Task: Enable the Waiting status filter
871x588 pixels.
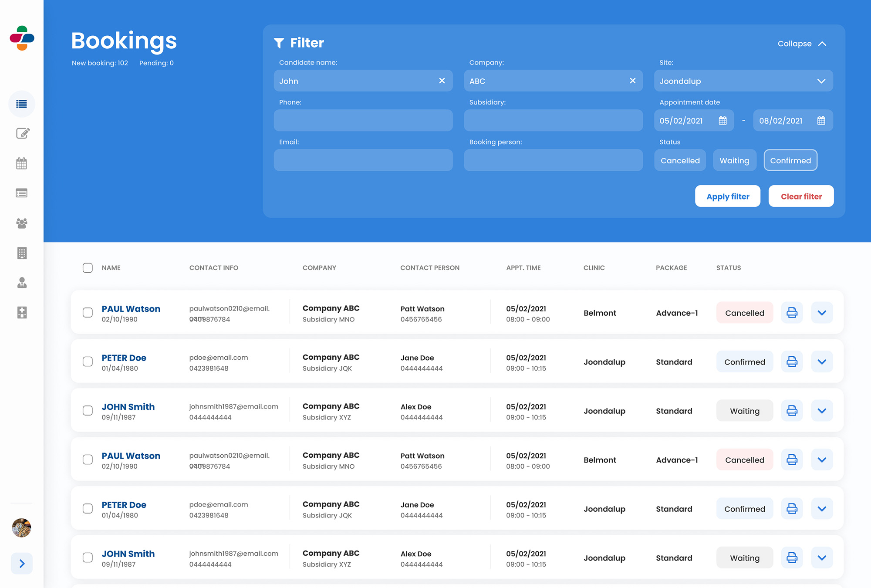Action: pyautogui.click(x=734, y=160)
